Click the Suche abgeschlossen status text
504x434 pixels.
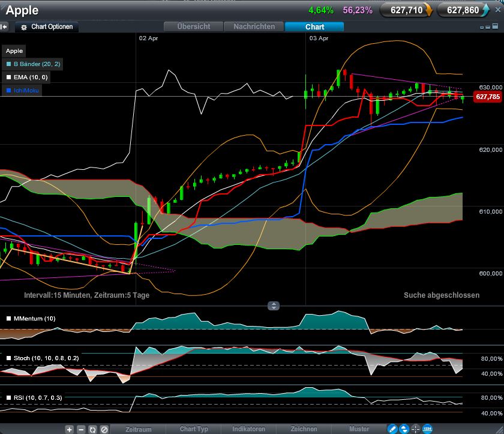[442, 295]
